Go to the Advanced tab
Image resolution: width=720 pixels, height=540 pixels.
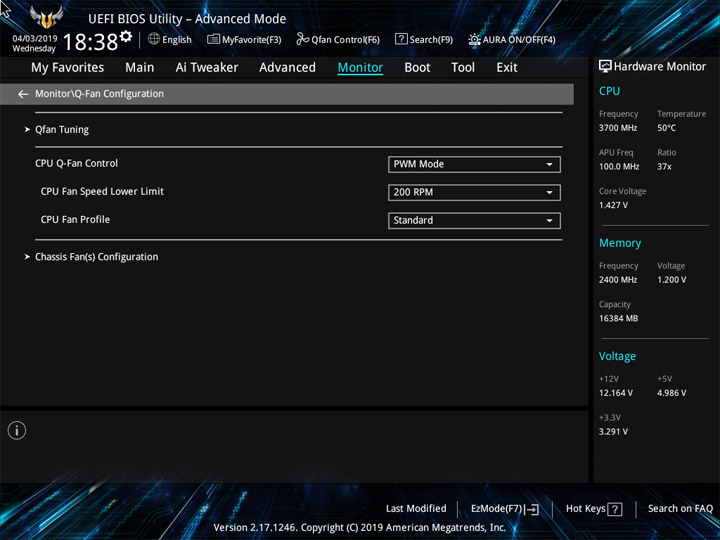coord(287,68)
